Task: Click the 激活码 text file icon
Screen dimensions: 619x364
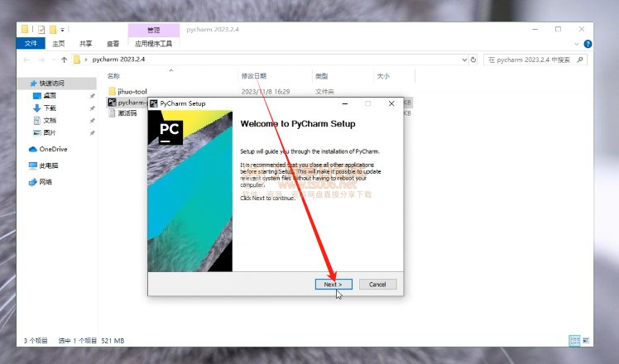Action: (112, 113)
